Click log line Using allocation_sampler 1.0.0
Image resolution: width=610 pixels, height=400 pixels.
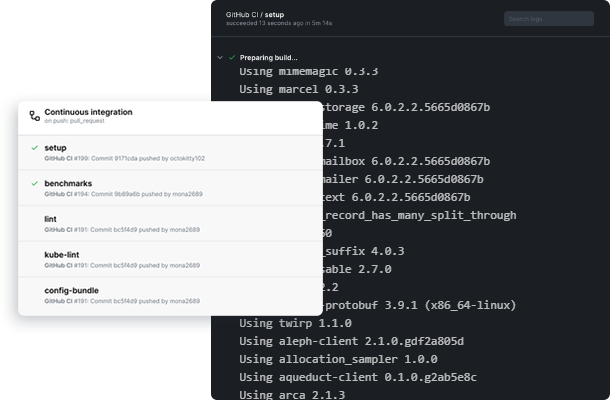click(338, 359)
